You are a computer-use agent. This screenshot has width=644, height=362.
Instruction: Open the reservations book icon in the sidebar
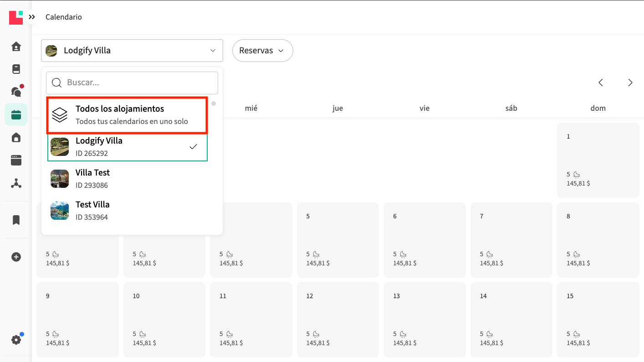[x=16, y=69]
